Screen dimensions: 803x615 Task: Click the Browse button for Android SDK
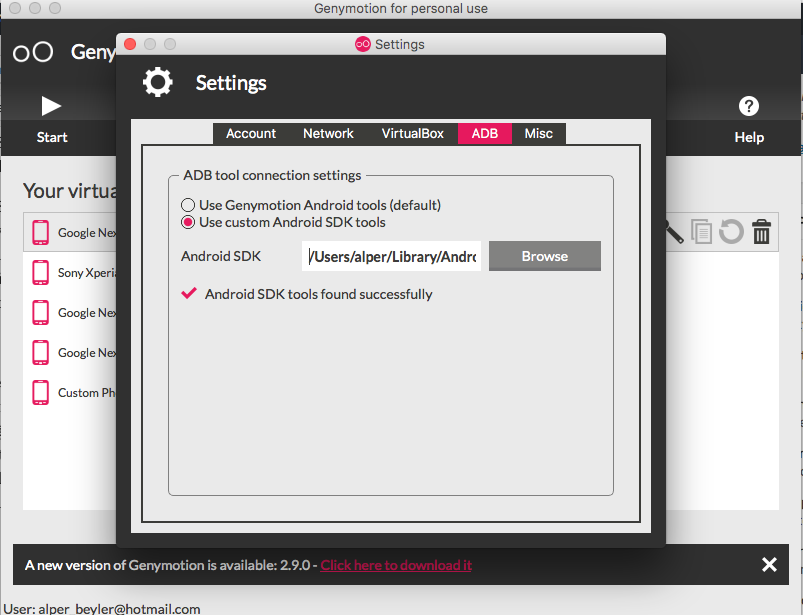545,256
